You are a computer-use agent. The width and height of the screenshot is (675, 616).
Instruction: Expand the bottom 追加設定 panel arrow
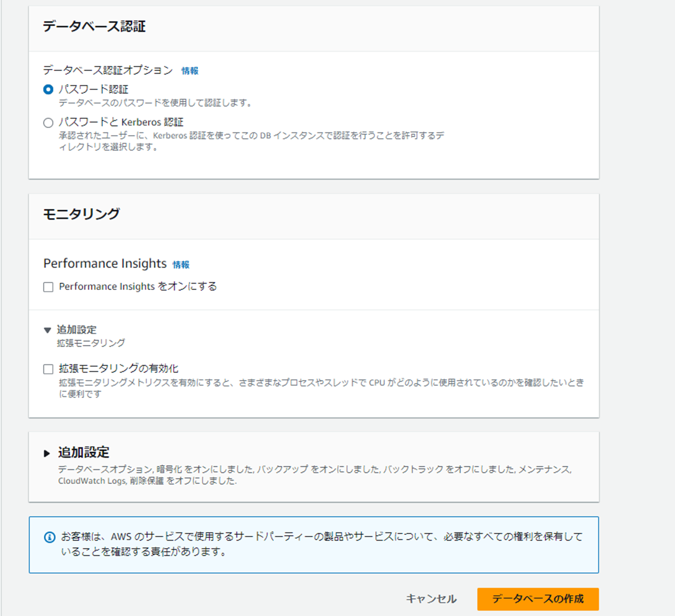[x=47, y=453]
